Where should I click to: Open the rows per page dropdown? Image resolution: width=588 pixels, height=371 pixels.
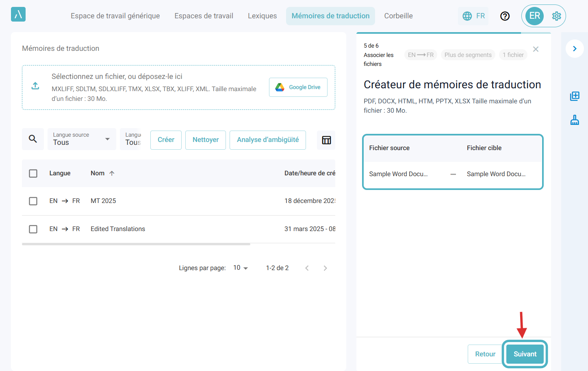pos(240,268)
